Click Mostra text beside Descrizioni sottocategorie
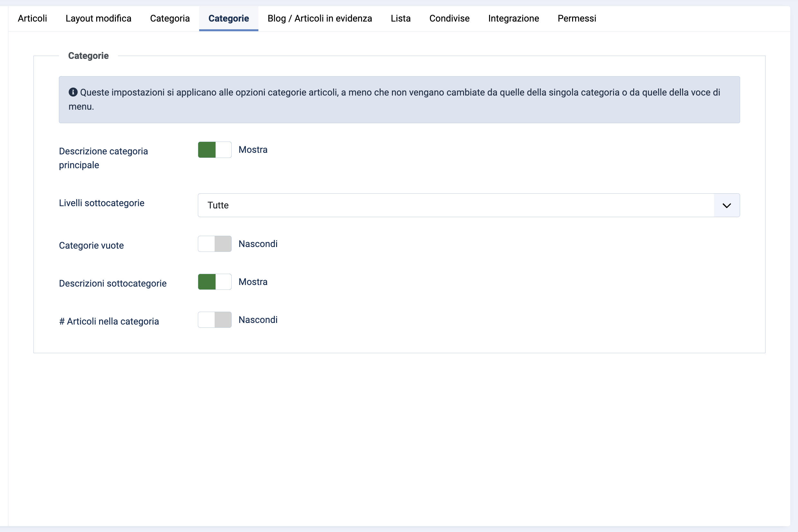This screenshot has width=798, height=532. (x=253, y=282)
